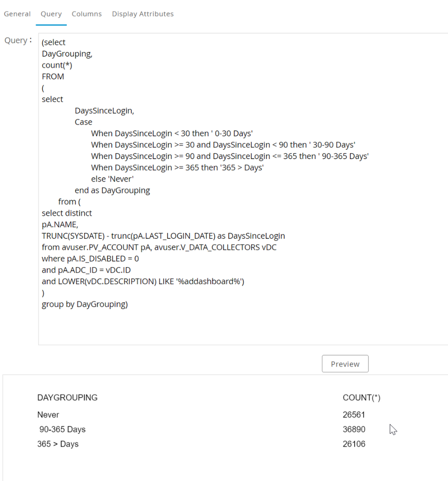Click the line containing '%addashboard%' filter
This screenshot has height=481, width=448.
click(x=143, y=282)
